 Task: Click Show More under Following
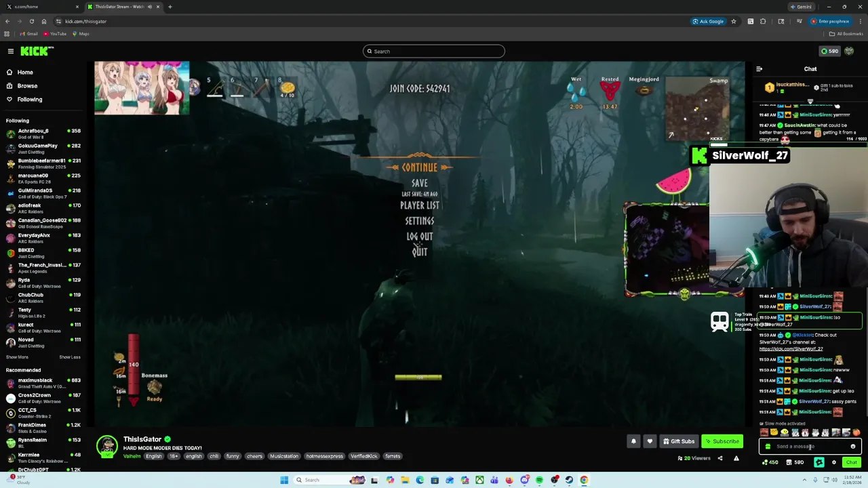point(17,357)
